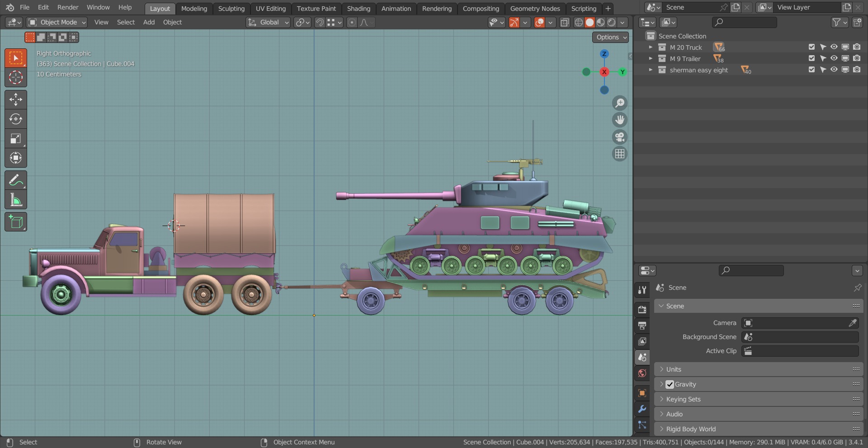Click the Zoom view magnifier icon
Viewport: 868px width, 448px height.
coord(620,103)
